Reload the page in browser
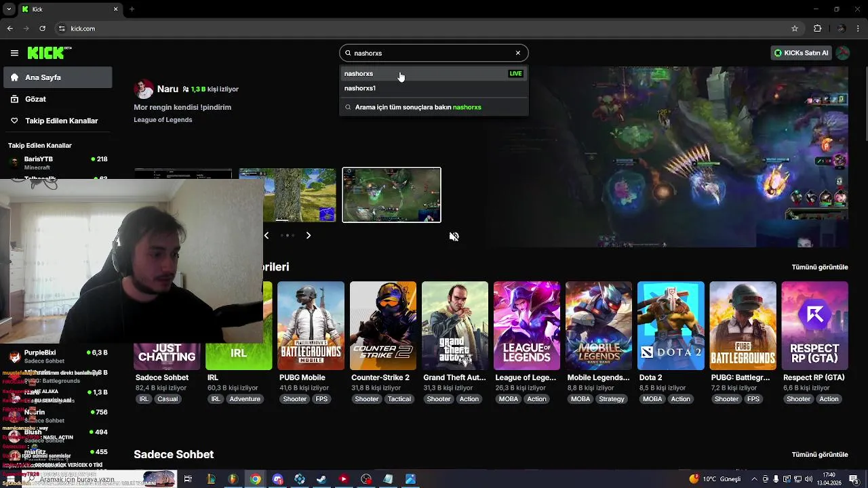Screen dimensions: 868x488 (x=43, y=28)
